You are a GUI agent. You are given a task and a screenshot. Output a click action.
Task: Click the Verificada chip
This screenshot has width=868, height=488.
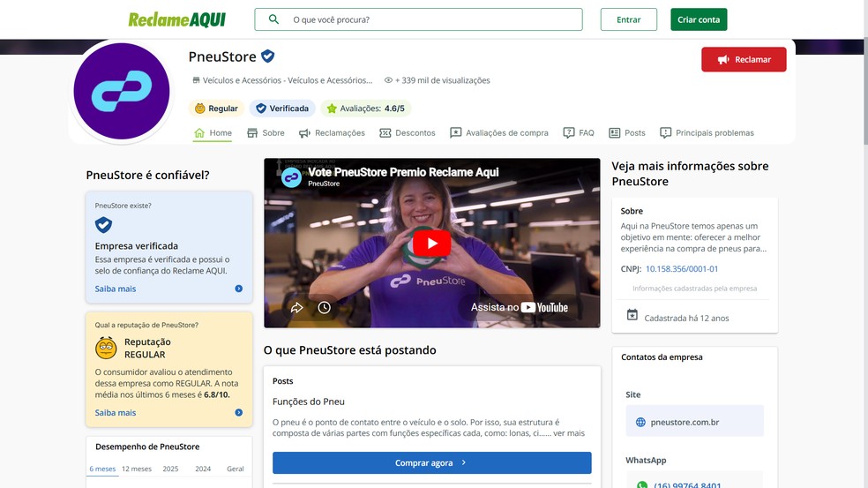(x=282, y=109)
